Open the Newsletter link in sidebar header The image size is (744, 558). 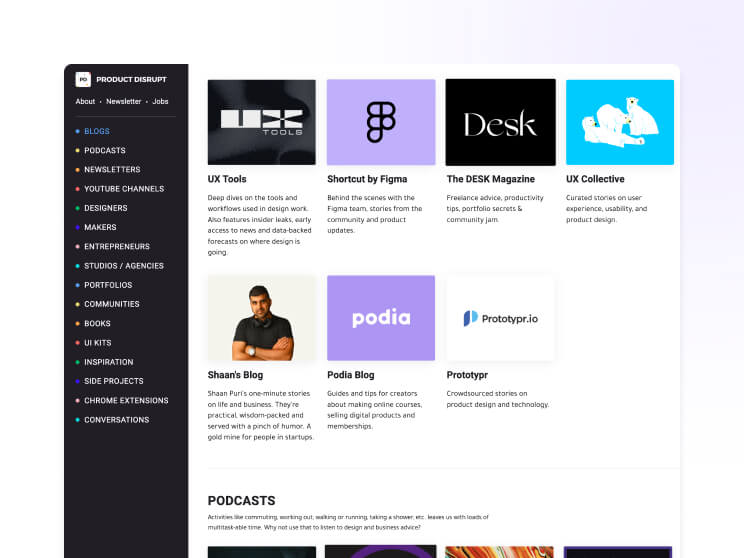coord(124,101)
